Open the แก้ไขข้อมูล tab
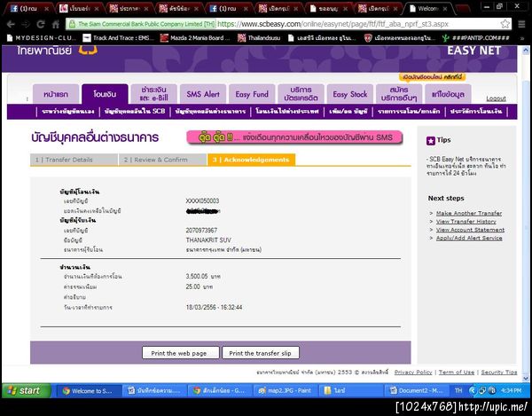 tap(448, 94)
